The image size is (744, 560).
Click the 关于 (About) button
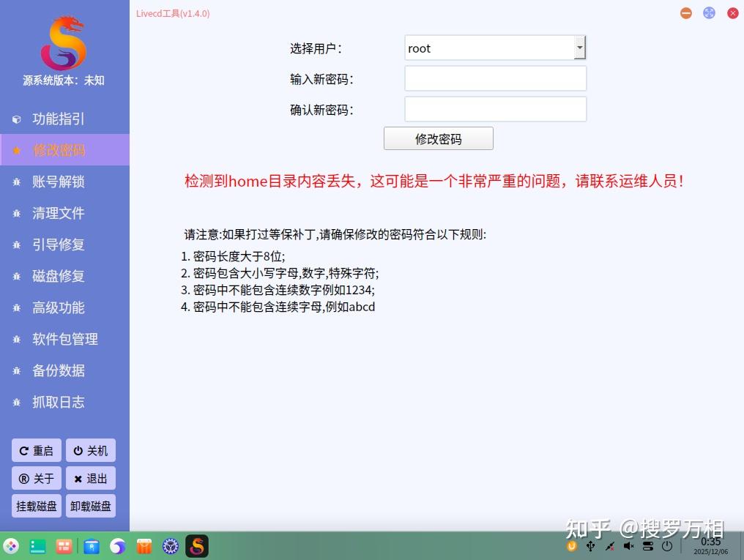click(x=36, y=478)
